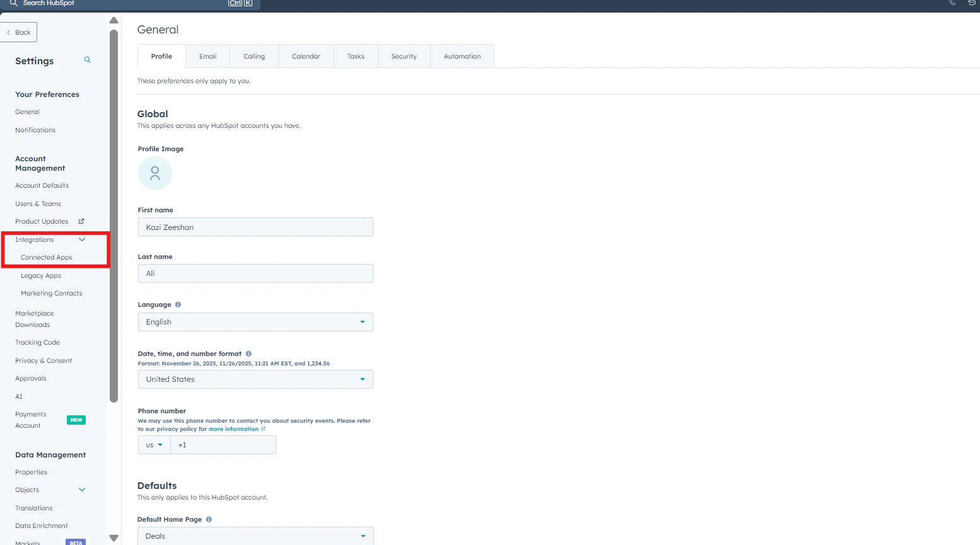The image size is (980, 545).
Task: Click the First name input field
Action: 255,227
